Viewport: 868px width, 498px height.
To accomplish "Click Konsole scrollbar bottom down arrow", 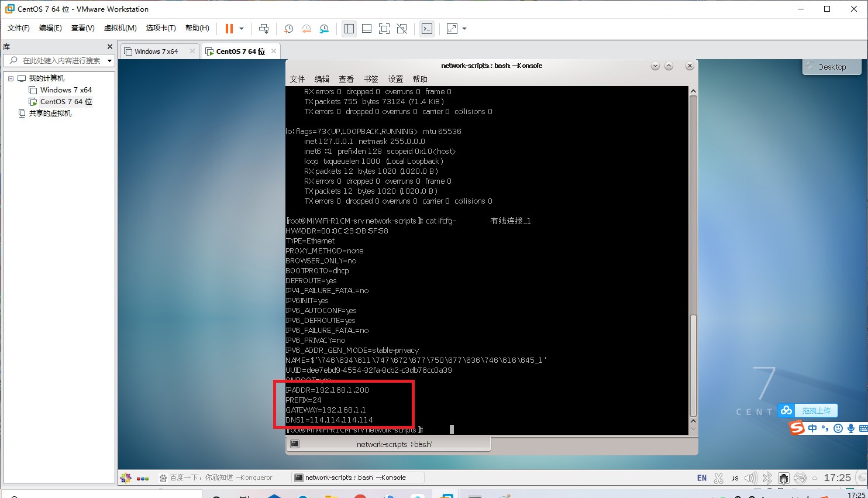I will point(693,430).
